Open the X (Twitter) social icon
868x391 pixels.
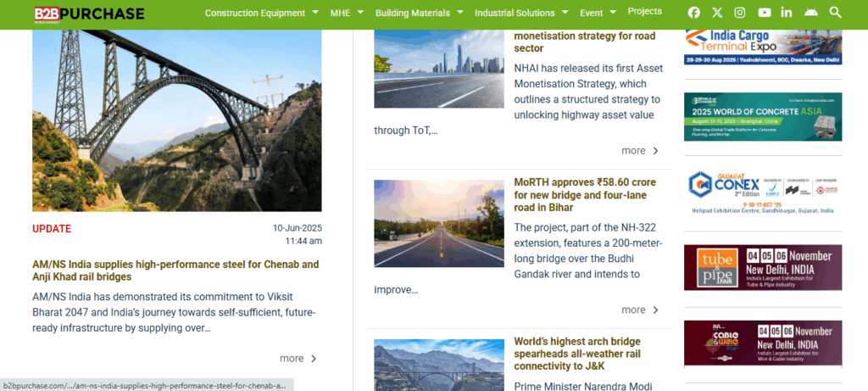(x=717, y=12)
